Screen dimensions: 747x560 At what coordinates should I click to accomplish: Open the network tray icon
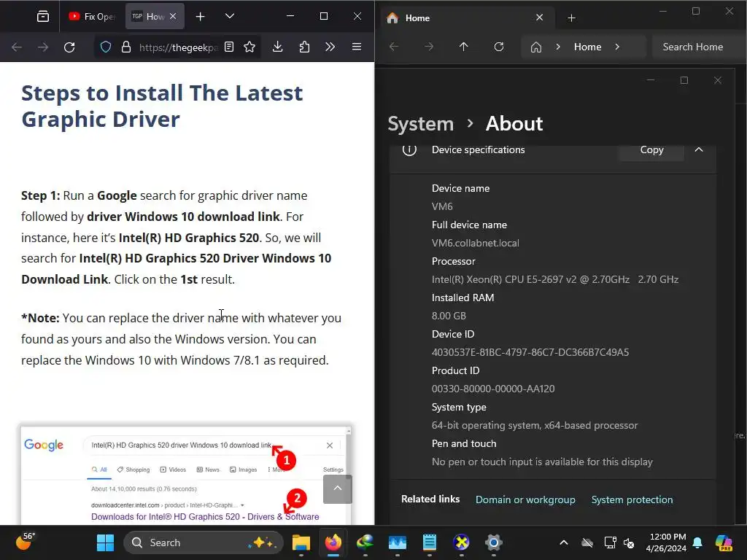(611, 542)
